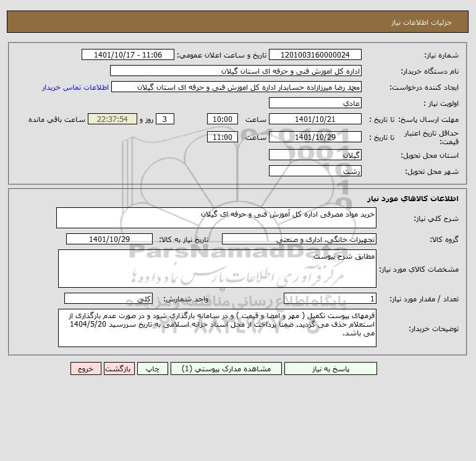Click the buyer organization name field

236,71
